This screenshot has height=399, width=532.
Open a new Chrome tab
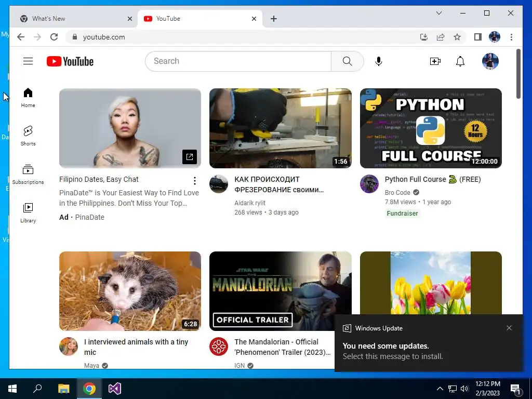[x=273, y=19]
